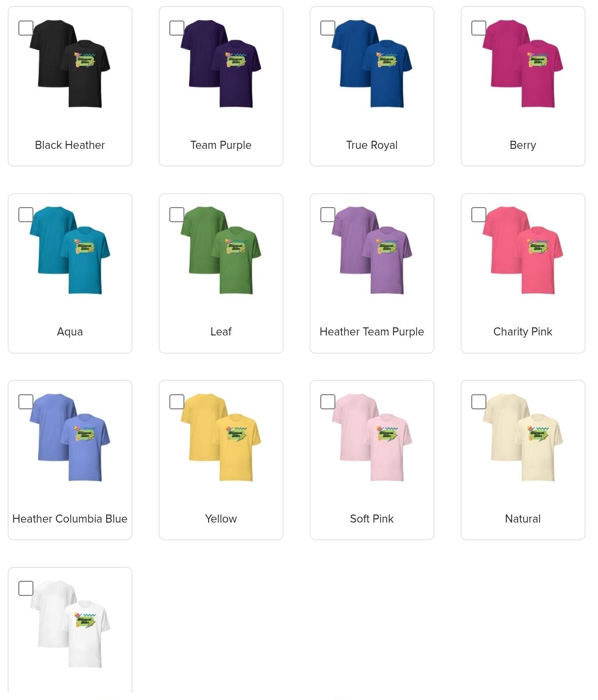Click the Aqua t-shirt image
The height and width of the screenshot is (700, 598).
(x=70, y=250)
